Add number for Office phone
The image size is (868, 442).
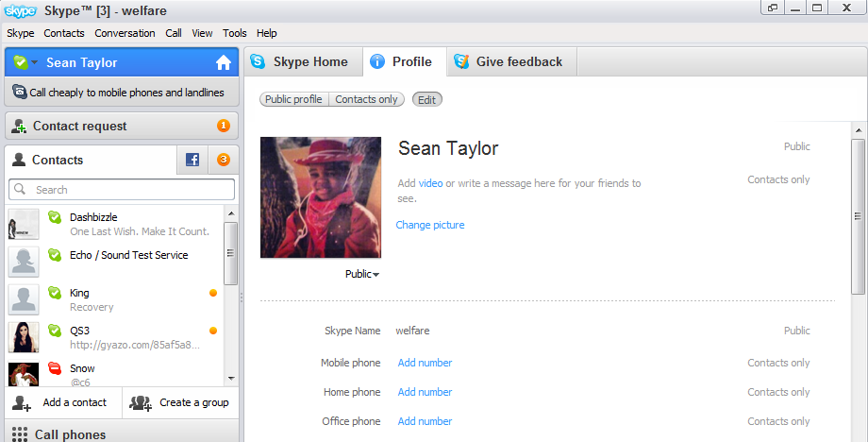pyautogui.click(x=425, y=421)
